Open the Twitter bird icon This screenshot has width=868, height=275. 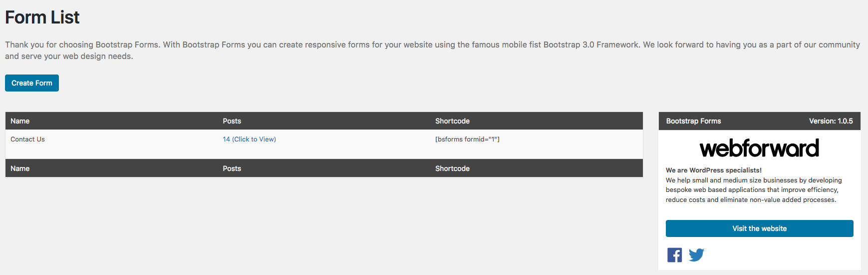696,255
